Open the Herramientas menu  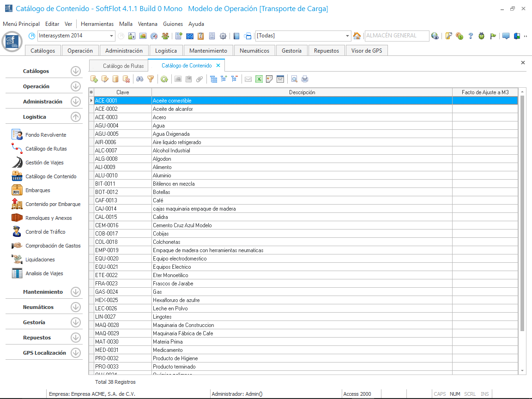(x=97, y=24)
